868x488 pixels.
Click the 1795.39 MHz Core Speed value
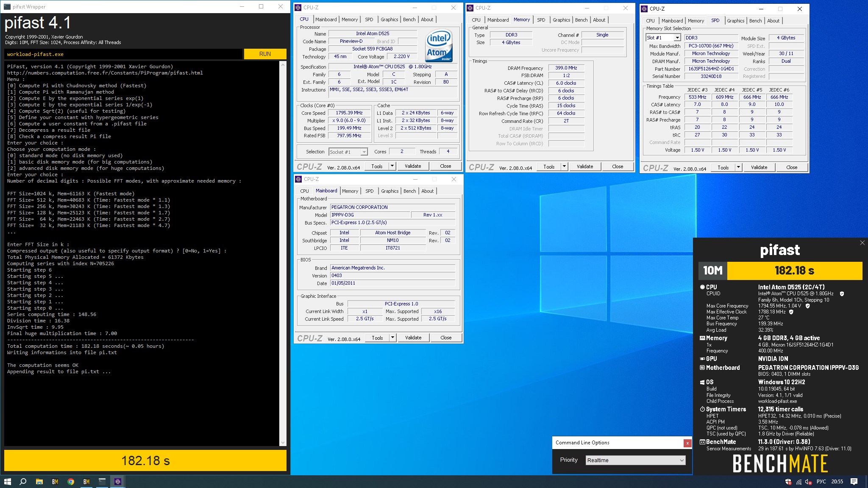349,113
